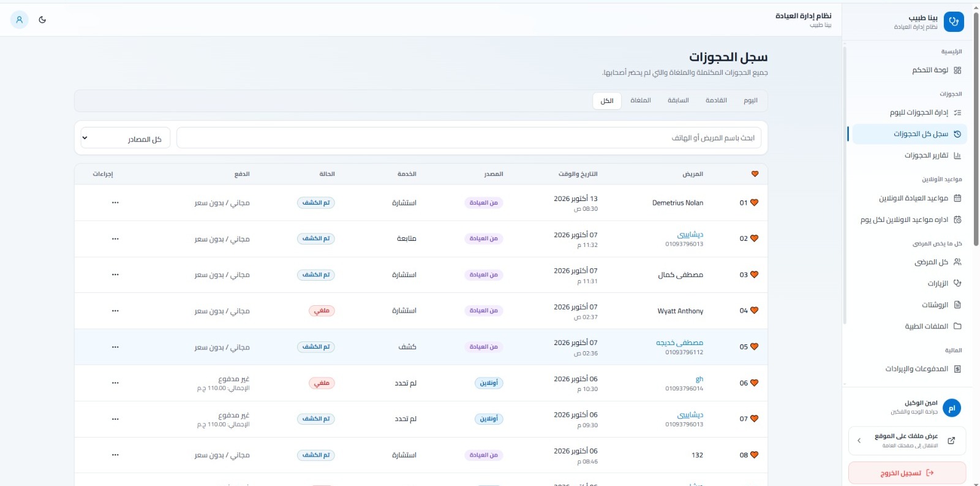980x486 pixels.
Task: Go to الزيارات visits page
Action: tap(909, 284)
